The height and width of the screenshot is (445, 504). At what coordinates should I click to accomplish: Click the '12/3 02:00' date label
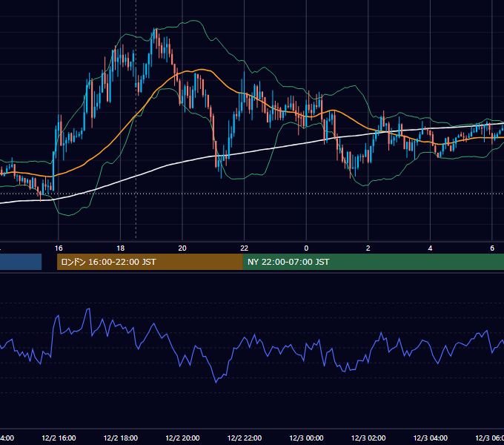click(x=368, y=438)
